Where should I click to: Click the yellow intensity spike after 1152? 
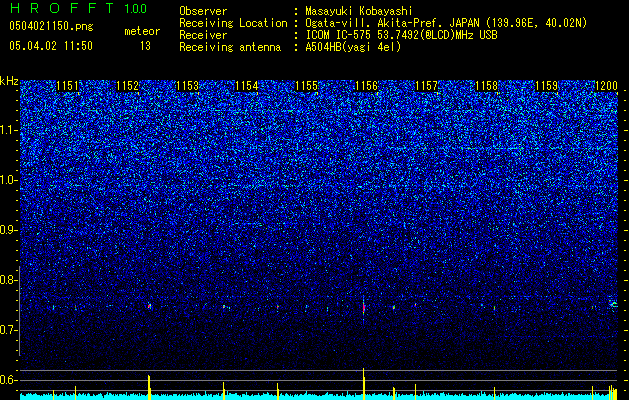[x=149, y=388]
